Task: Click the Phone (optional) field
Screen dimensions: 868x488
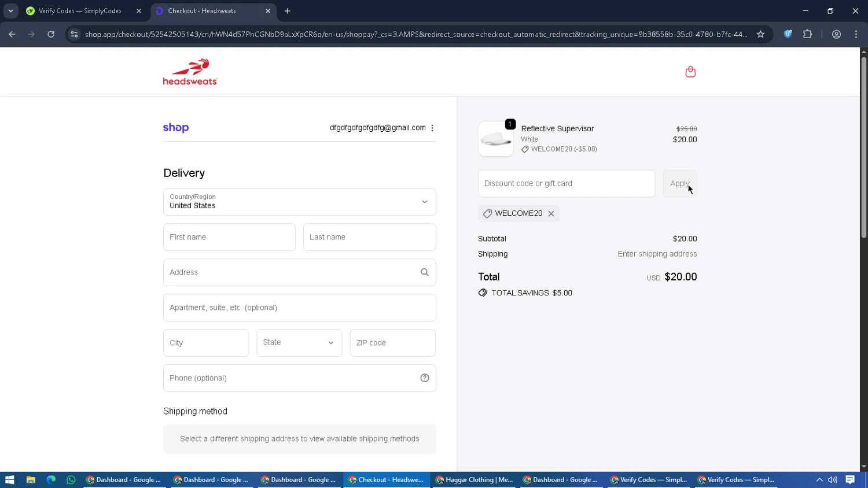Action: [x=299, y=378]
